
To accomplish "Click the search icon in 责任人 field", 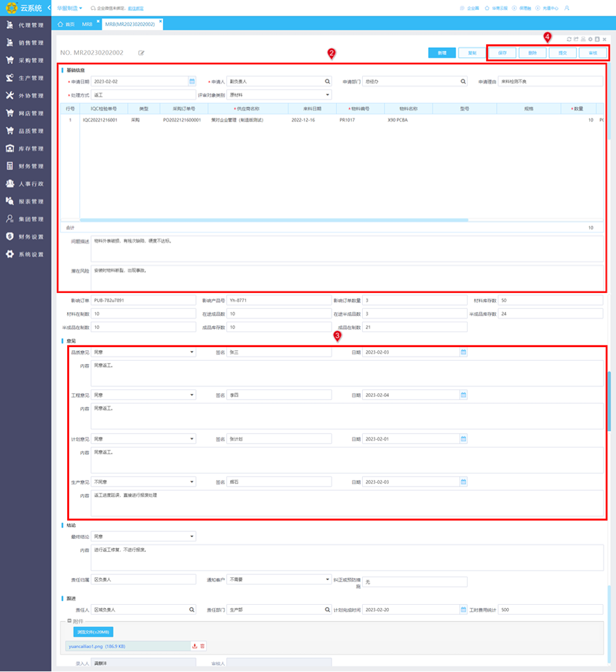I will pyautogui.click(x=192, y=609).
